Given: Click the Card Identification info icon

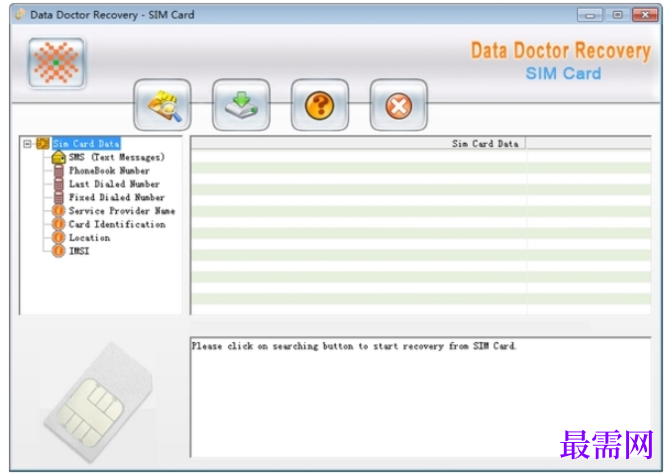Looking at the screenshot, I should pyautogui.click(x=58, y=224).
